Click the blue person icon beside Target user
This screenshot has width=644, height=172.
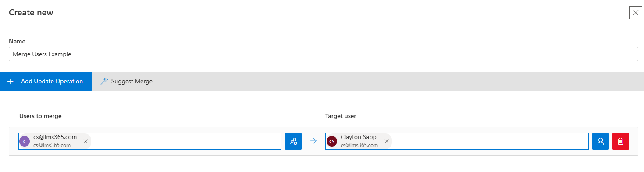click(x=601, y=141)
